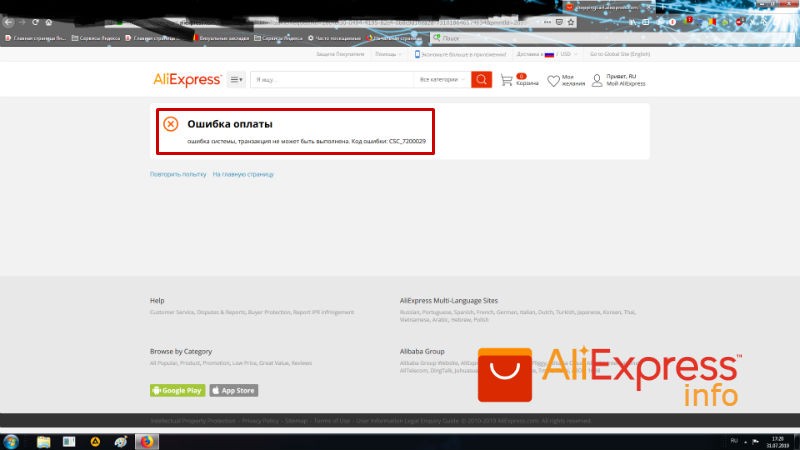800x450 pixels.
Task: Open Low Price category link
Action: click(x=244, y=363)
